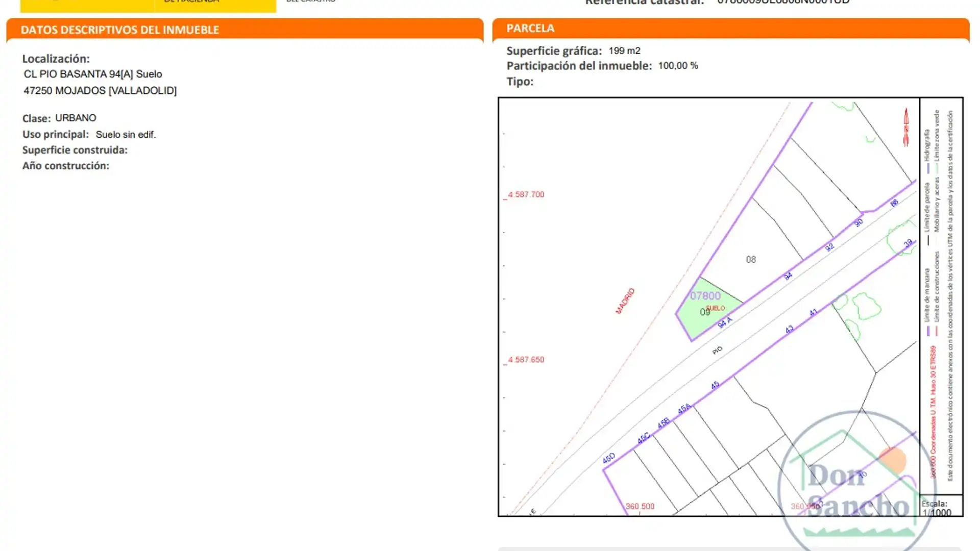Click the 'MADRID' red road label
Viewport: 980px width, 551px height.
(625, 300)
